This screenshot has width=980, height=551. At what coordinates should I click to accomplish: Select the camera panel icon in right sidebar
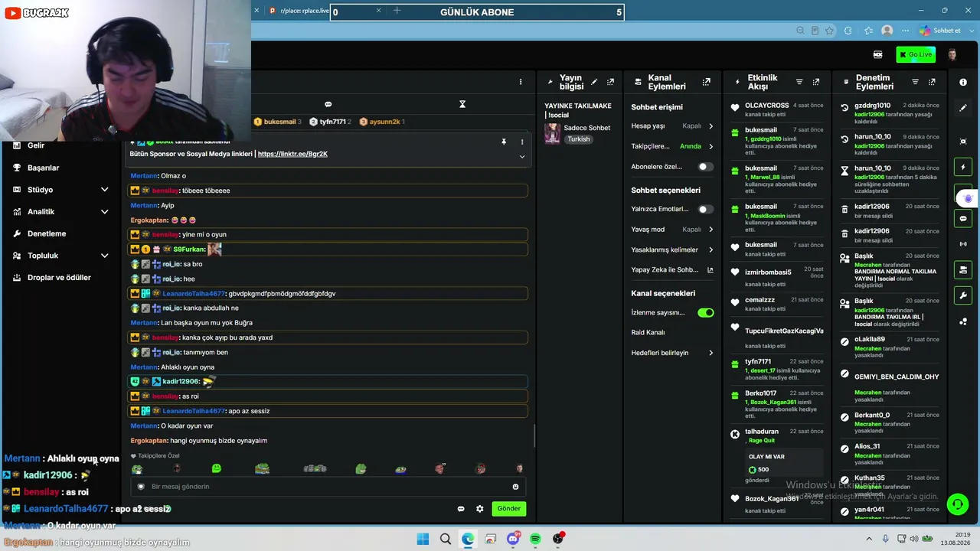point(963,269)
